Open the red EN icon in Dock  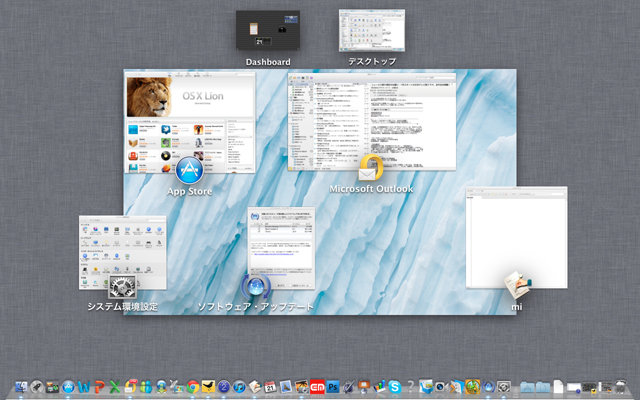click(x=317, y=387)
